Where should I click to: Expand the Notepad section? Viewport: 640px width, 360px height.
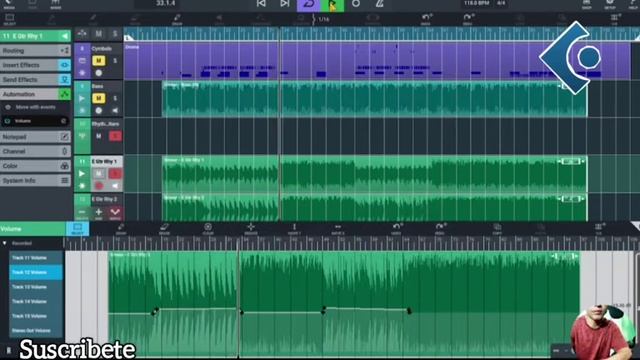36,137
